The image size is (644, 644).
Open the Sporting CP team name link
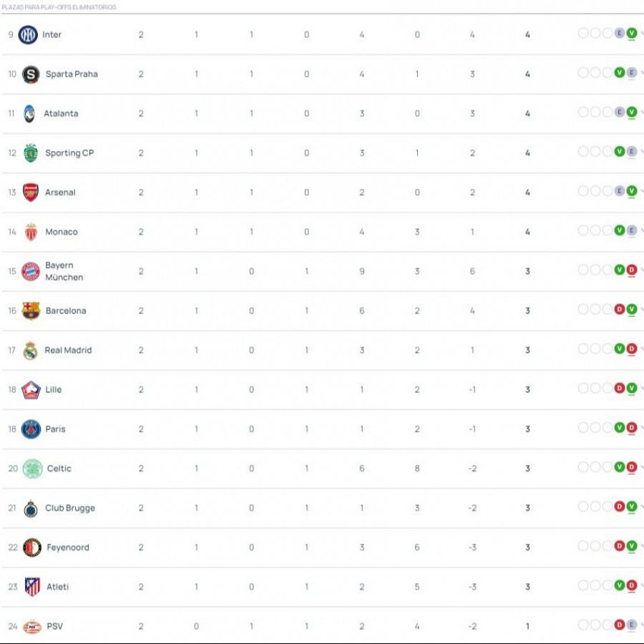[69, 152]
